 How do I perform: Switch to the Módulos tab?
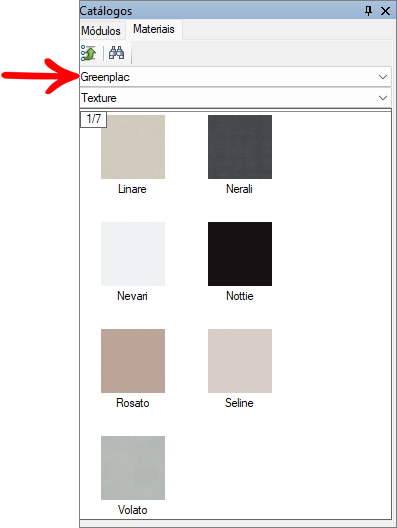click(x=101, y=31)
